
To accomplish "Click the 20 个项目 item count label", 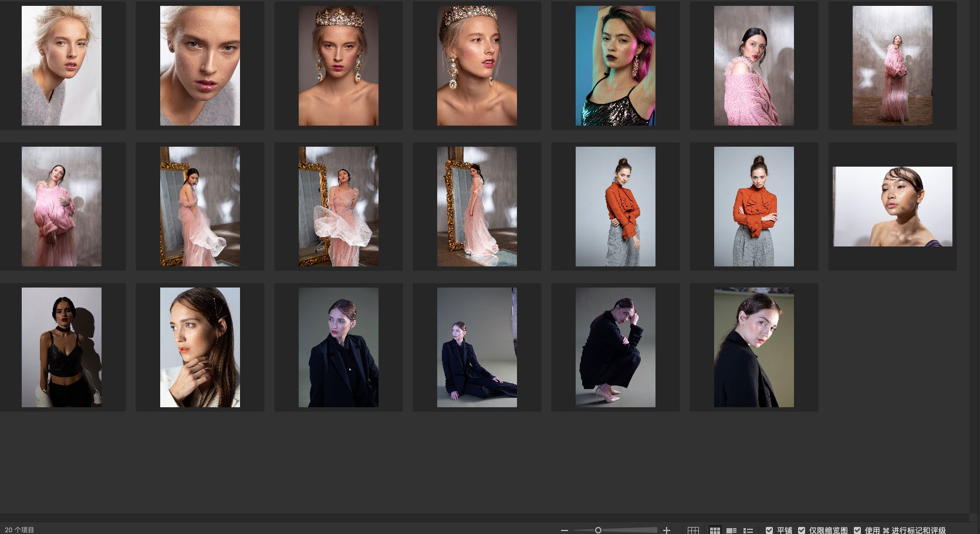I will point(20,530).
